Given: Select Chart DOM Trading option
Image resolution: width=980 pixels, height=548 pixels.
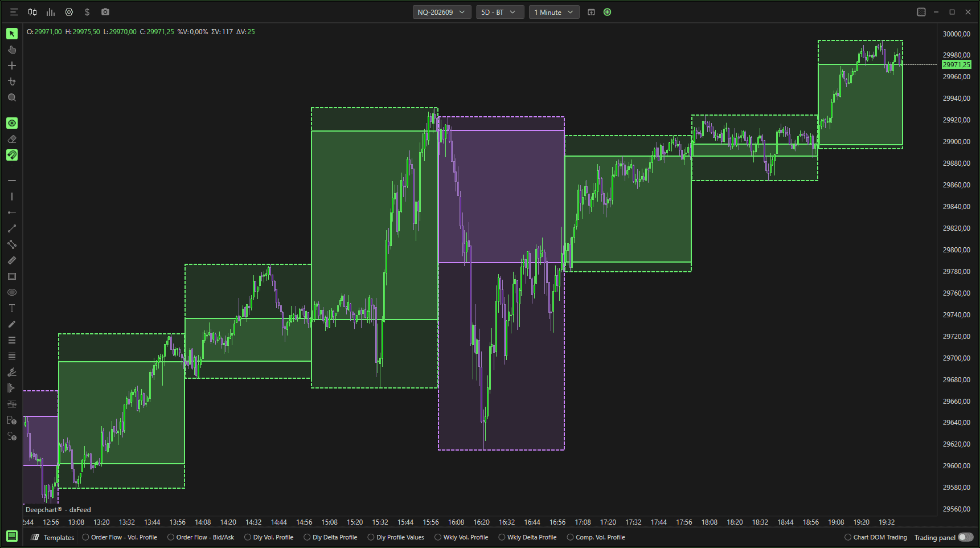Looking at the screenshot, I should tap(876, 537).
